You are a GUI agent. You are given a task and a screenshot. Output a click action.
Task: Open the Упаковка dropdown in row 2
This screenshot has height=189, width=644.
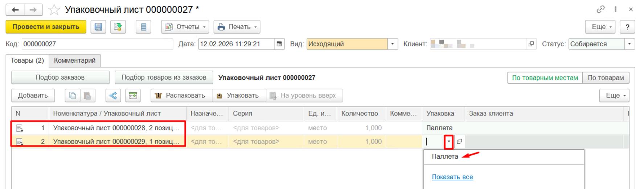(x=449, y=142)
